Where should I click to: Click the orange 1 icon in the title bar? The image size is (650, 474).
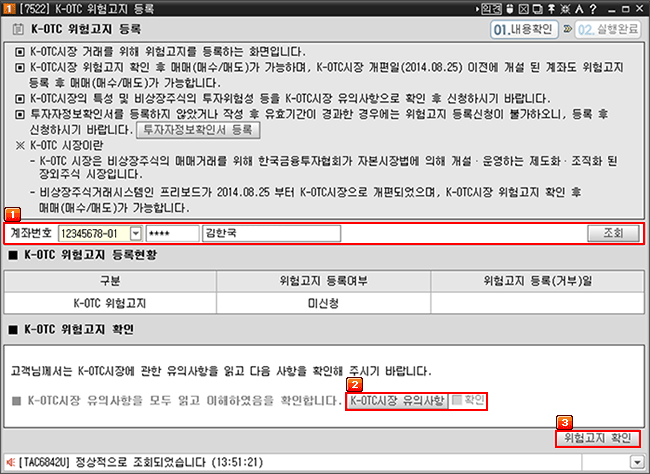9,8
